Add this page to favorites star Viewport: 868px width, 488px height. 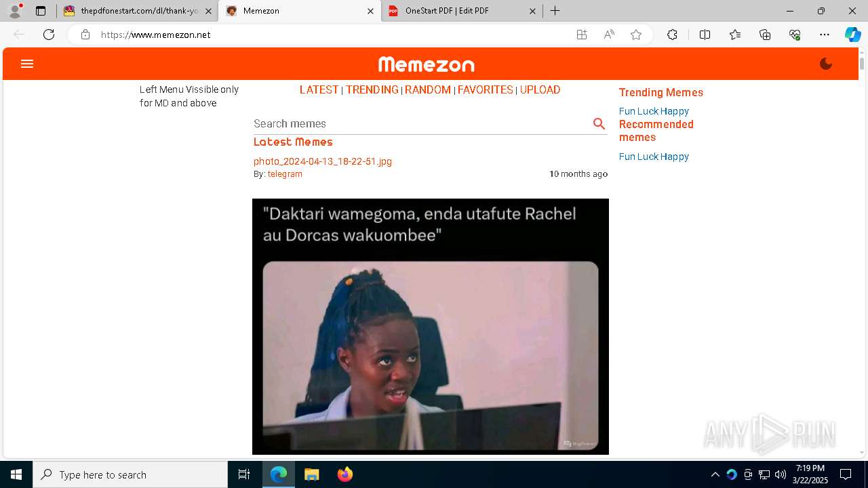tap(636, 35)
